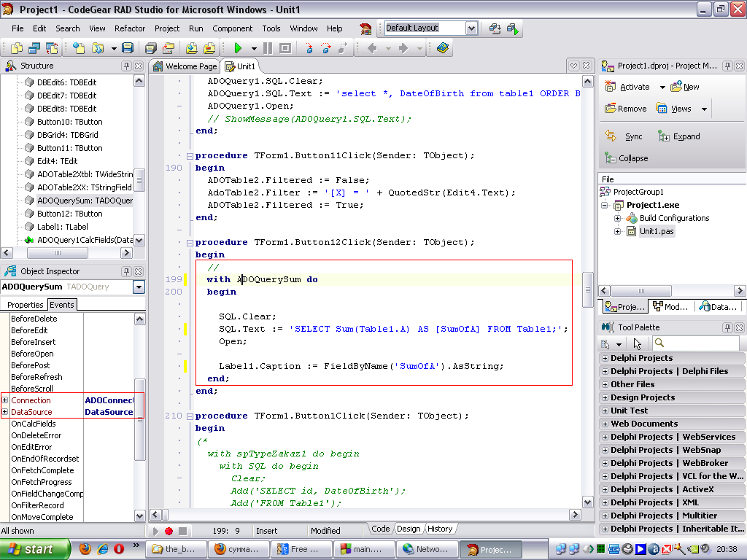Pin the Structure panel with pushpin
The width and height of the screenshot is (747, 560).
[126, 66]
